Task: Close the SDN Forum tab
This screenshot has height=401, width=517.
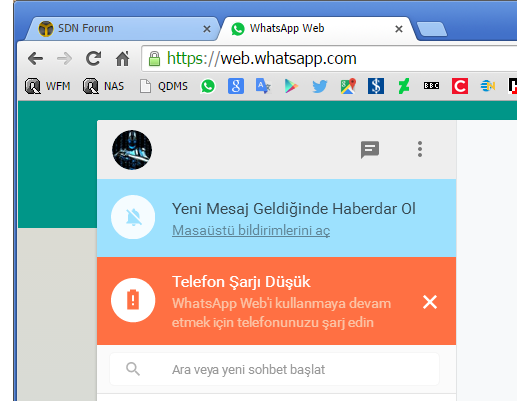Action: pos(207,29)
